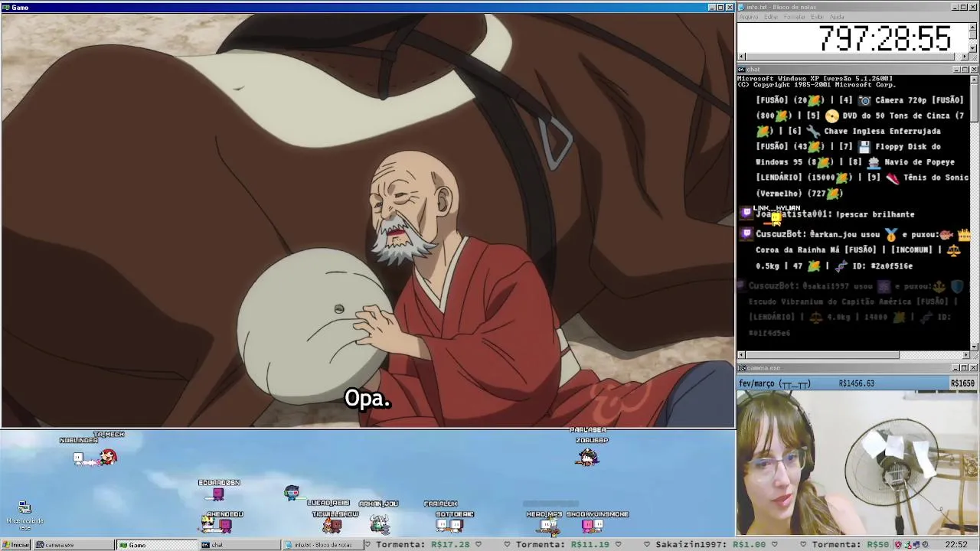Click the DVD disc icon in chat
Screen dimensions: 980x551
pyautogui.click(x=832, y=116)
